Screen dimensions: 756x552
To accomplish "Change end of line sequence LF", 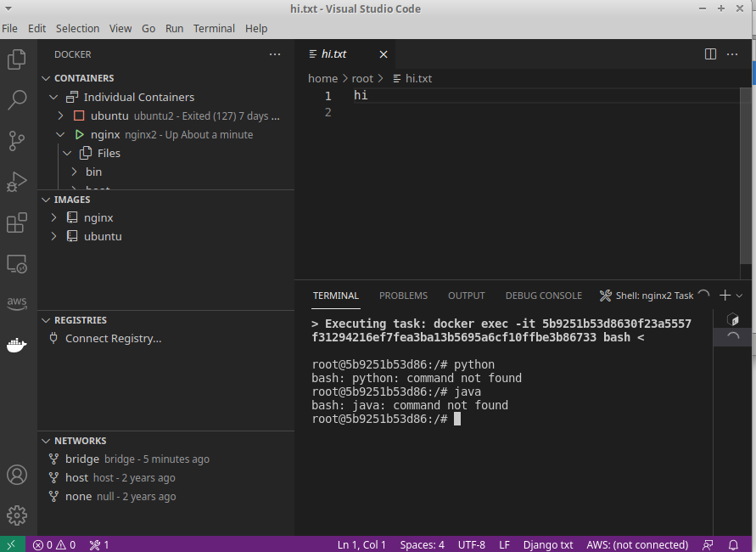I will [x=504, y=544].
